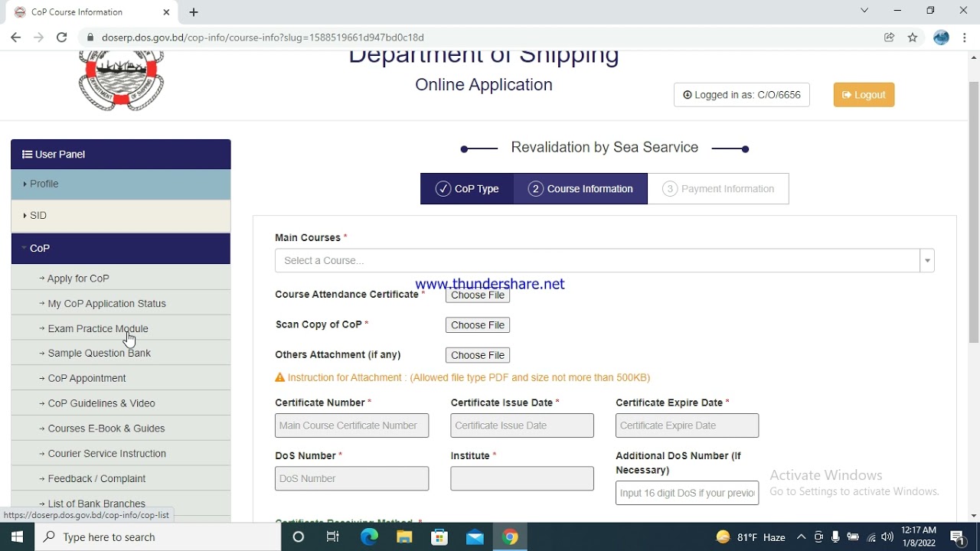Image resolution: width=980 pixels, height=551 pixels.
Task: Open My CoP Application Status
Action: tap(106, 304)
